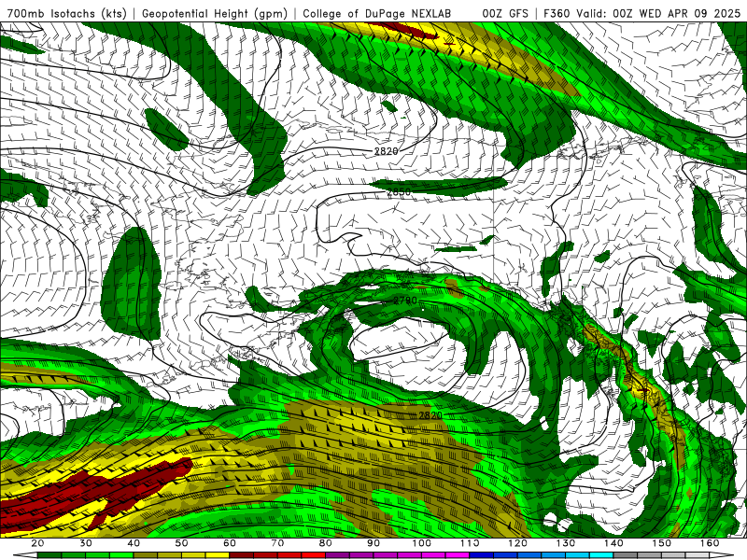Click the colorbar tick label 40
This screenshot has height=560, width=747.
pos(134,543)
